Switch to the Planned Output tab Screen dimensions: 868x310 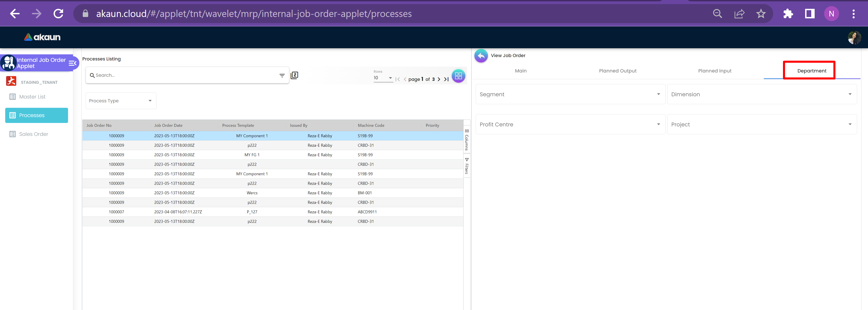(617, 71)
